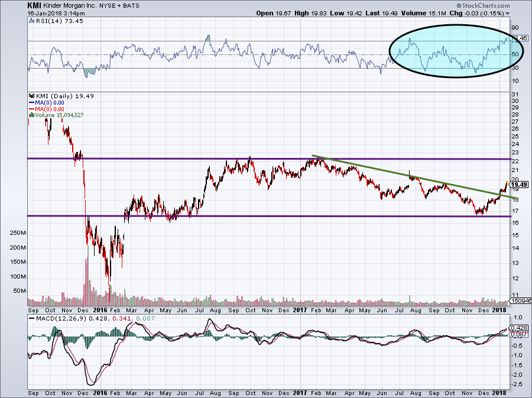Click the Volume 15,094,527 legend text
This screenshot has width=532, height=398.
pyautogui.click(x=59, y=115)
